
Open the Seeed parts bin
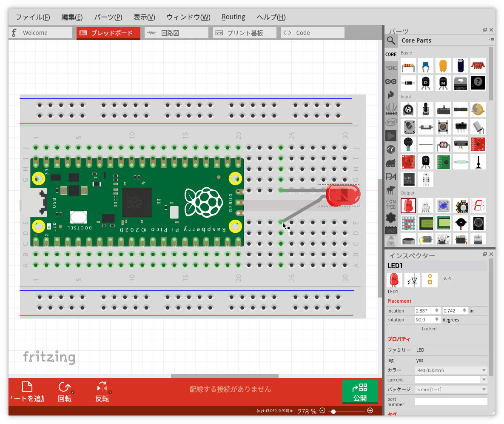[x=391, y=109]
